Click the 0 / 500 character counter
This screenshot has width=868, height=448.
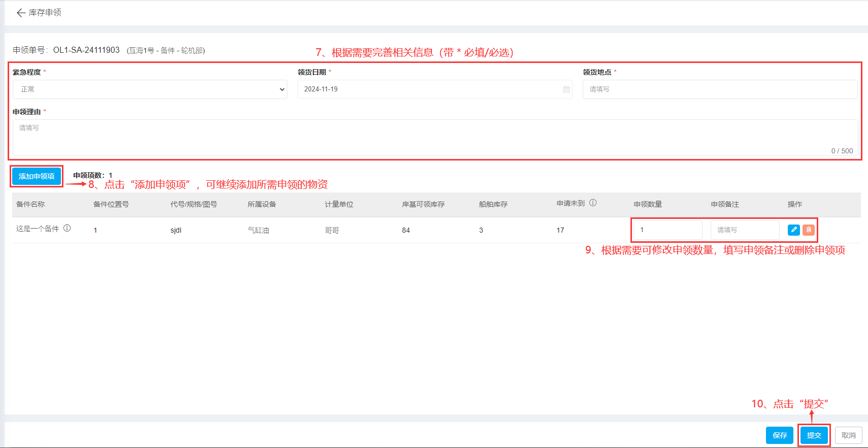coord(842,151)
